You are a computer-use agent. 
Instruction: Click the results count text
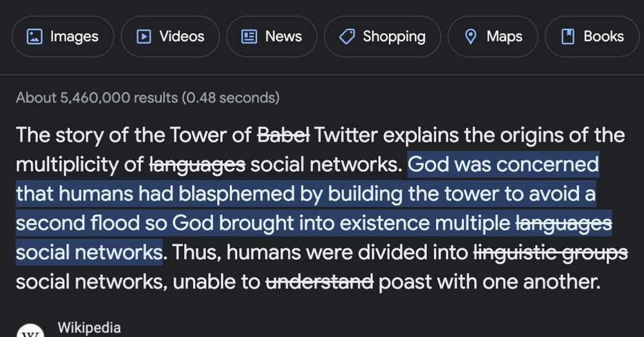click(x=148, y=98)
